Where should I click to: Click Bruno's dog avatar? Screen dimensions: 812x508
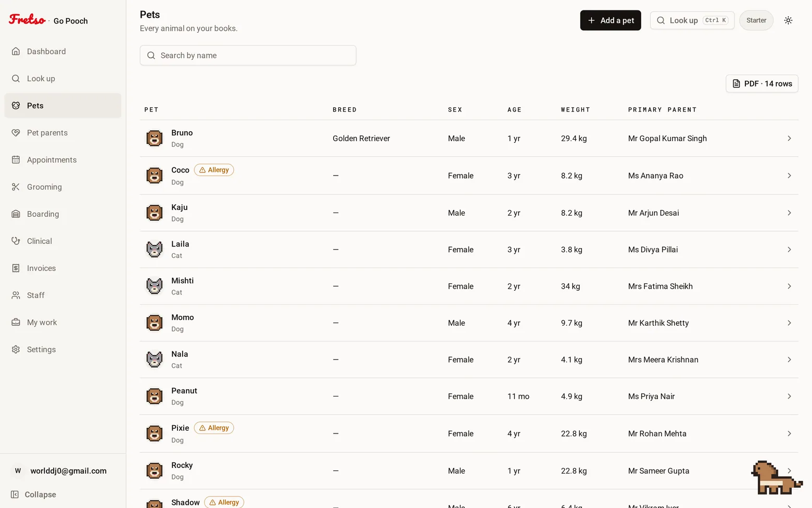[x=154, y=139]
